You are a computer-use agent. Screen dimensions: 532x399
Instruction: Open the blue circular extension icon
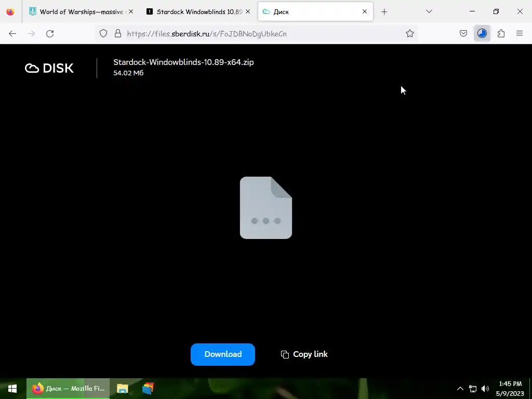click(x=482, y=33)
